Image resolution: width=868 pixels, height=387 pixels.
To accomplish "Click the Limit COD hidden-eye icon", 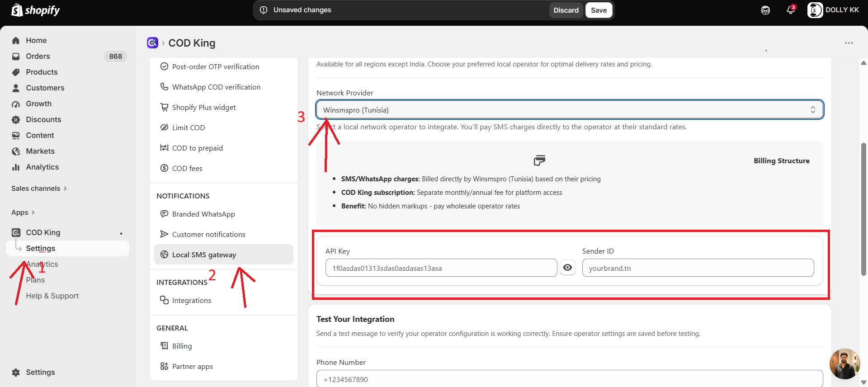I will [164, 127].
